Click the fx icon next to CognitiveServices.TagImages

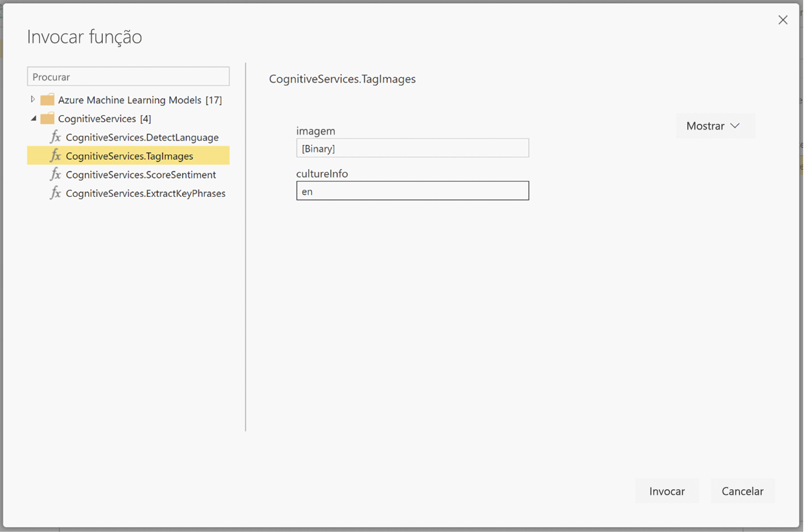55,155
